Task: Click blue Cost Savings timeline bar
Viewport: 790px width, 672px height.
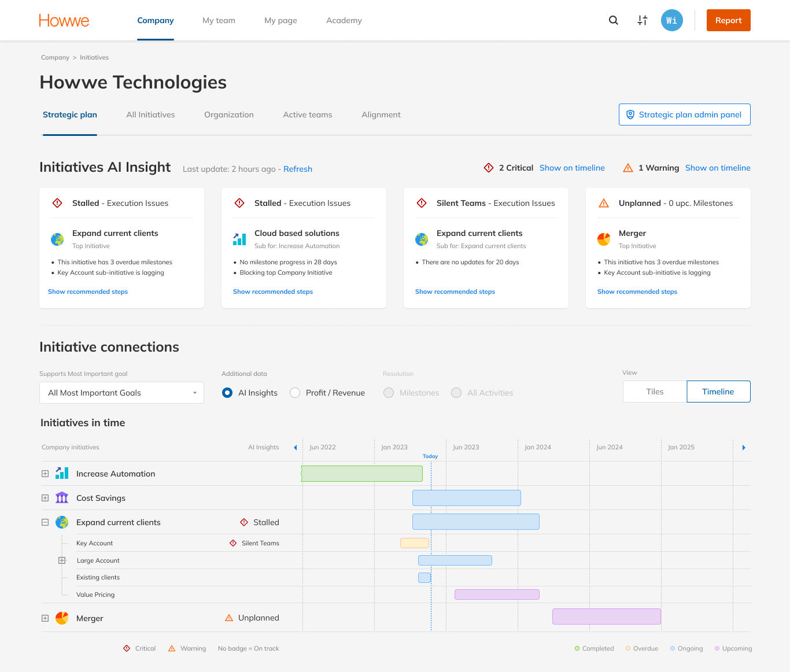Action: pos(467,498)
